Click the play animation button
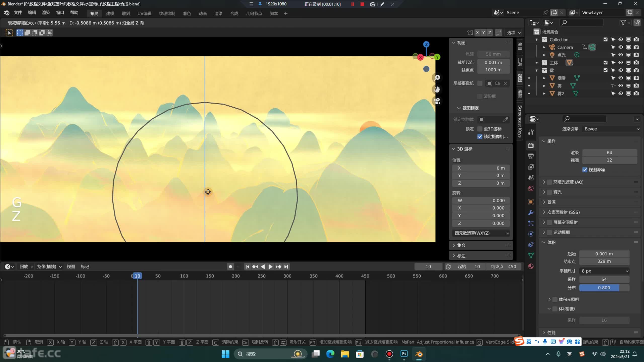 [270, 266]
